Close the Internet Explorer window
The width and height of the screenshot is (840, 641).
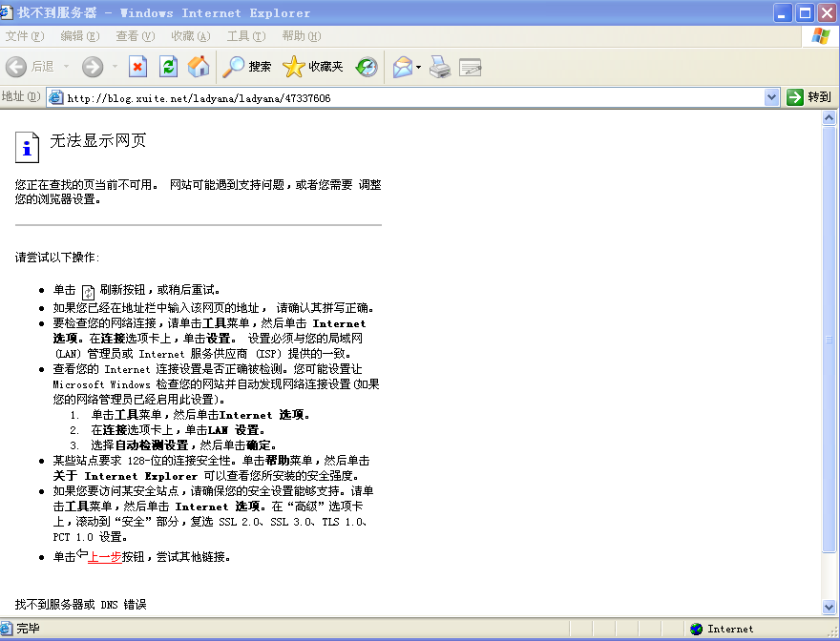[828, 12]
